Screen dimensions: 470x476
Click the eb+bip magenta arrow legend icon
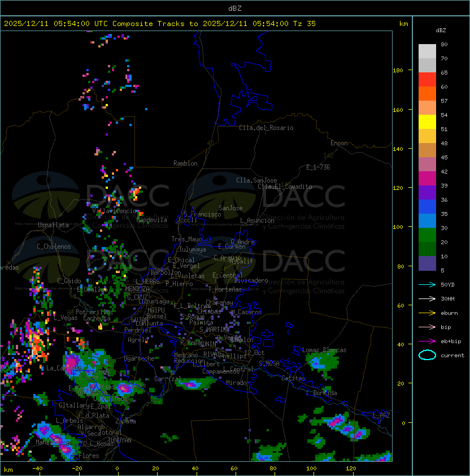[x=427, y=341]
